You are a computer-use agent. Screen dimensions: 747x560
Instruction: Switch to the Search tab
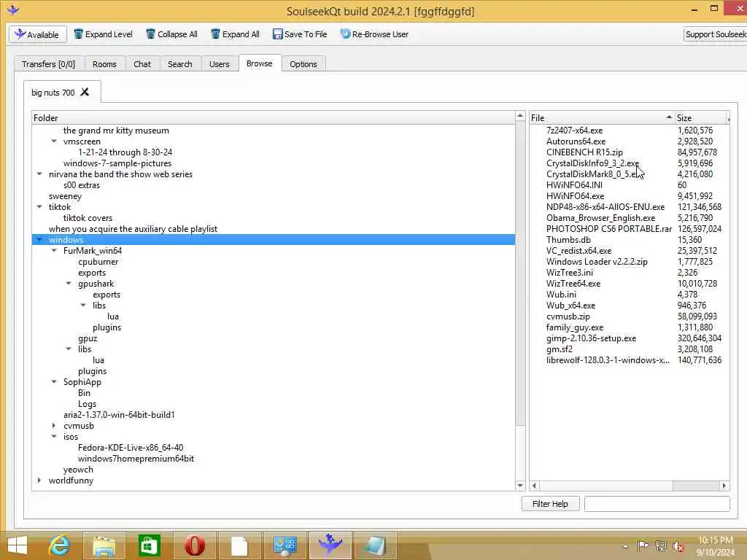point(179,64)
